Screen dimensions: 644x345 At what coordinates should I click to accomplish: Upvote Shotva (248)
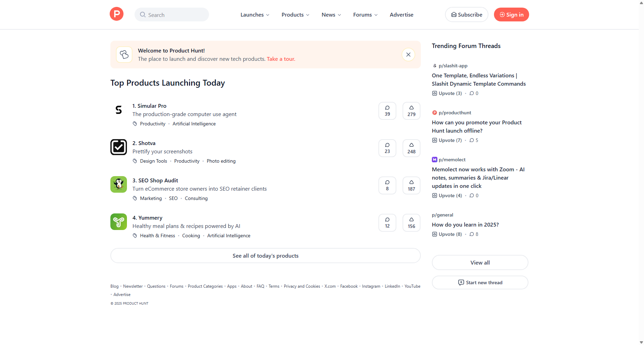[412, 148]
